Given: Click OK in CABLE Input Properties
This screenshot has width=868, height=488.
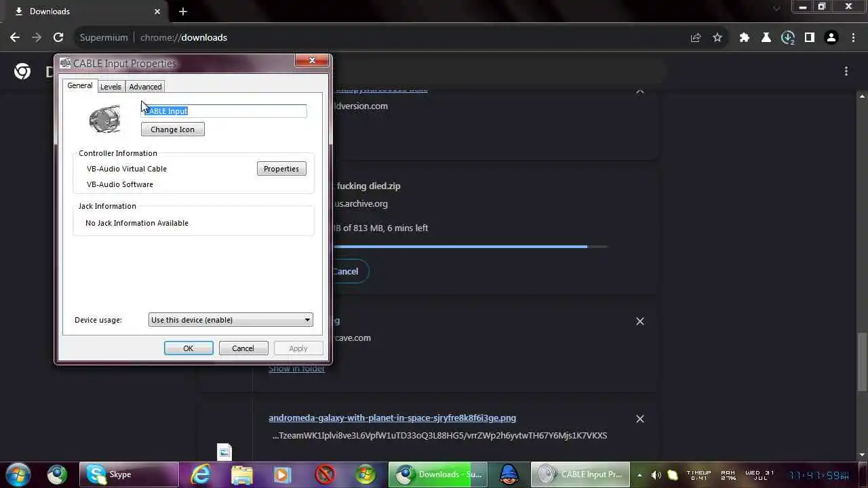Looking at the screenshot, I should (x=189, y=348).
